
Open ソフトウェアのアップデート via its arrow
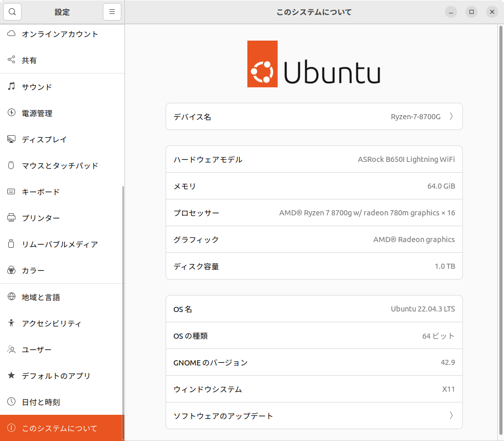click(x=451, y=415)
